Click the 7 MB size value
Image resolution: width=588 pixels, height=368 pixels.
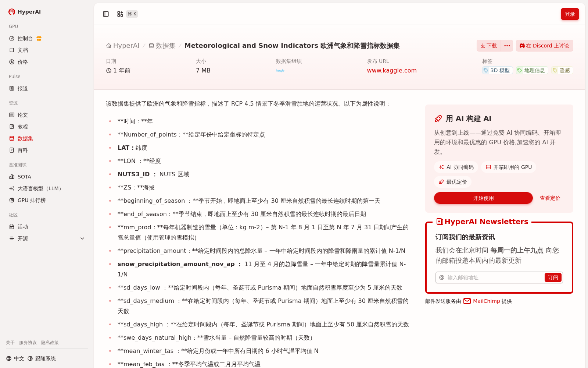203,70
